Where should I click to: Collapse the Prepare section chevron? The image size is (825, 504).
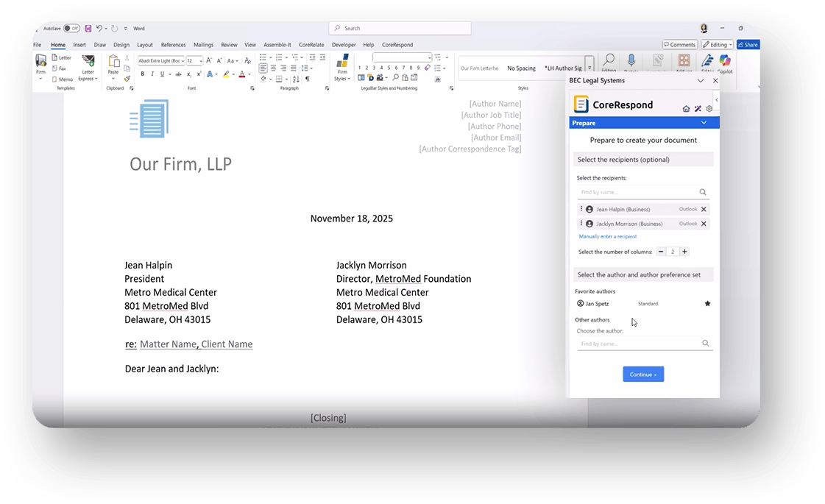pyautogui.click(x=704, y=123)
